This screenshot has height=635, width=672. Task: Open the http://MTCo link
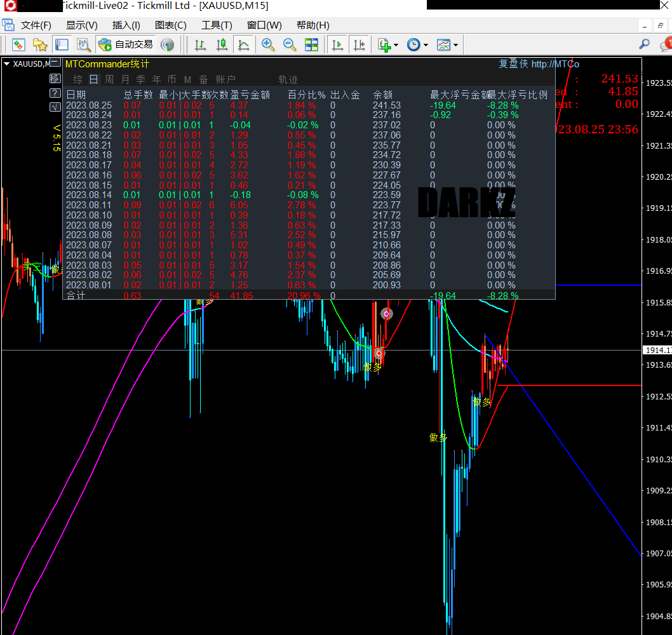tap(555, 64)
